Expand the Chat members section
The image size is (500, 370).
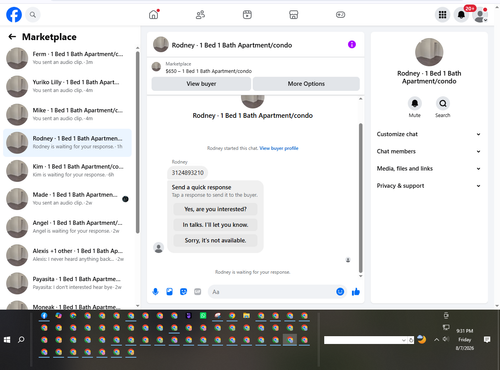tap(429, 151)
